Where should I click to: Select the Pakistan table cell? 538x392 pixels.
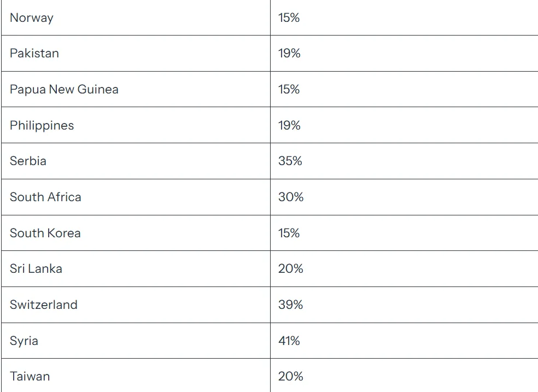34,53
